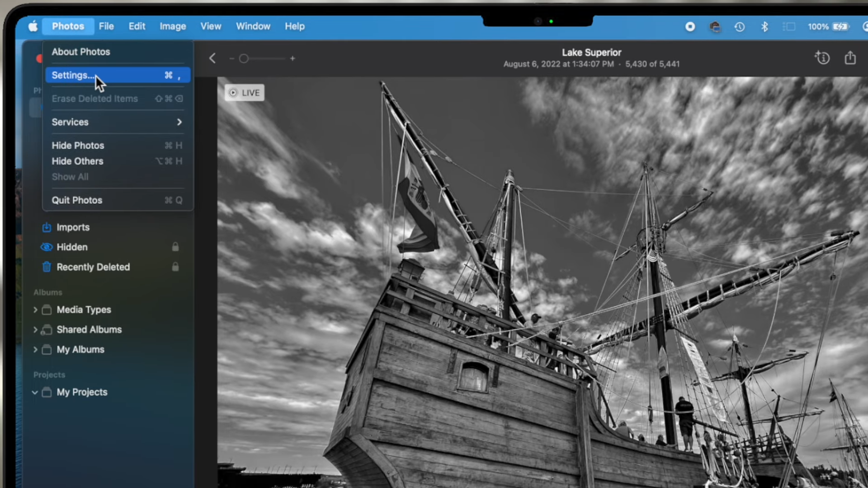Collapse the My Projects folder
This screenshot has height=488, width=868.
35,392
